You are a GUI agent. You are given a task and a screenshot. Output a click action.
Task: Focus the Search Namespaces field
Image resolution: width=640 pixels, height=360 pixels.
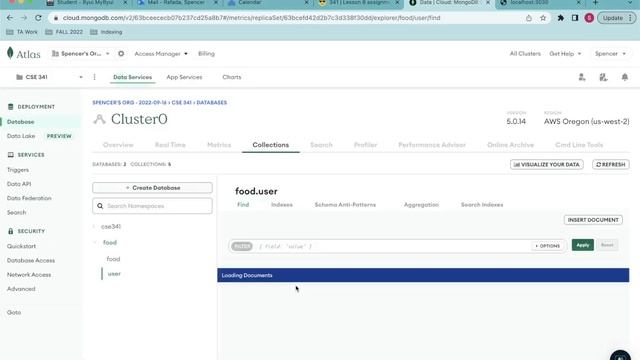[152, 206]
